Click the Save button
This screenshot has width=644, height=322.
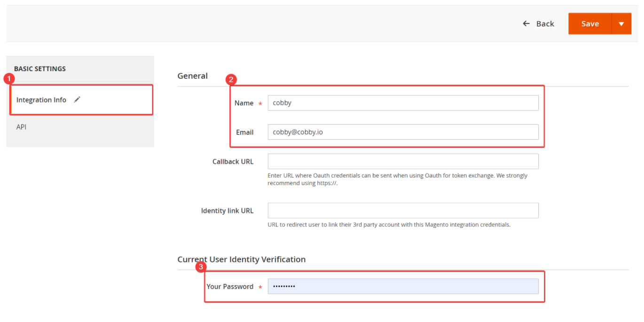(x=590, y=24)
